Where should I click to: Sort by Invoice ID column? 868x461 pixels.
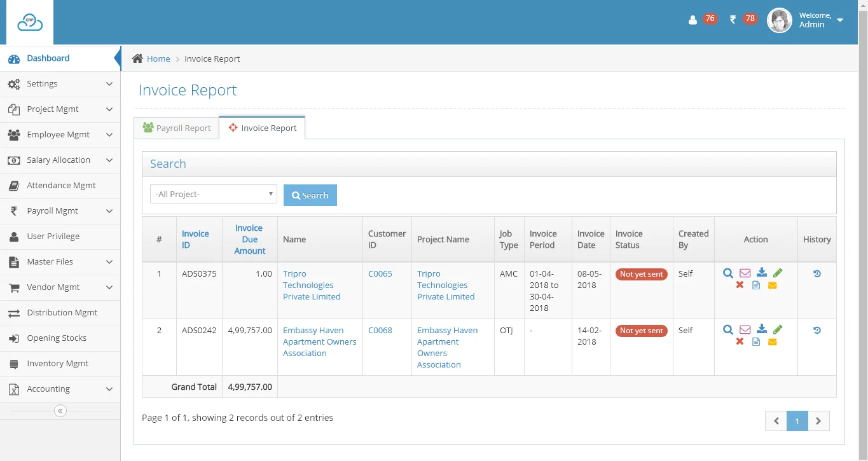pyautogui.click(x=195, y=239)
